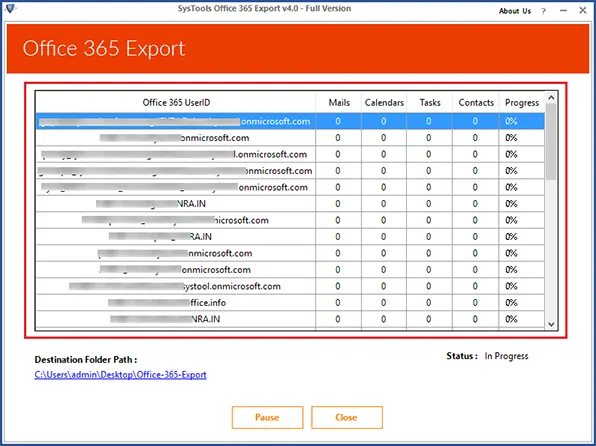The height and width of the screenshot is (446, 596).
Task: Click the vertical scrollbar thumb
Action: point(551,142)
